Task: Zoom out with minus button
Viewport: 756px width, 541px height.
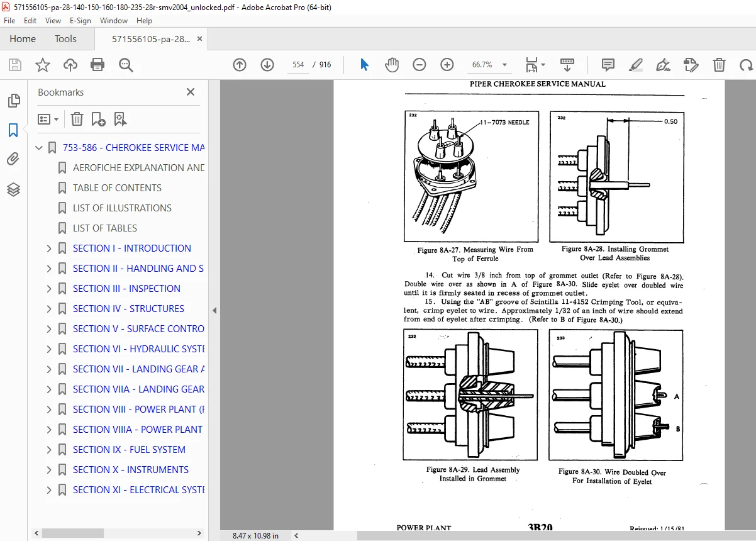Action: (420, 65)
